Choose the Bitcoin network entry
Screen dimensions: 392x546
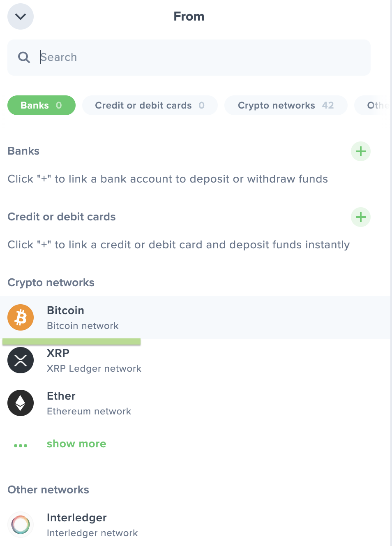(x=83, y=317)
